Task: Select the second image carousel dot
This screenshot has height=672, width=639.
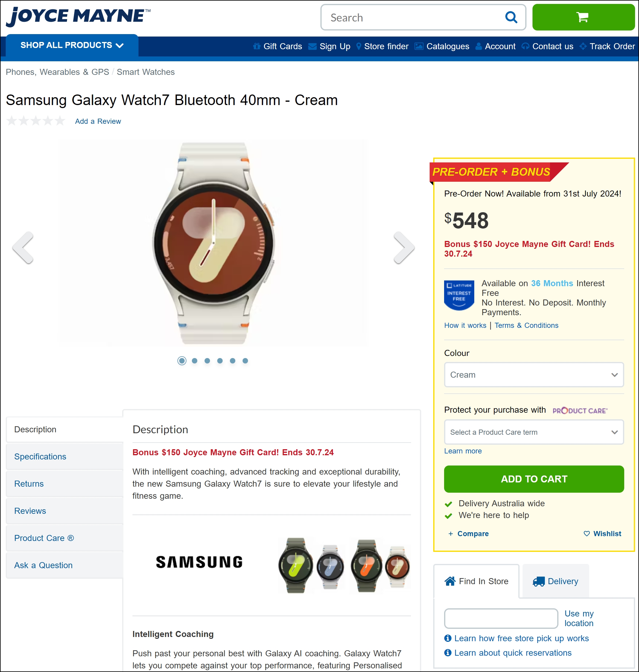Action: click(195, 360)
